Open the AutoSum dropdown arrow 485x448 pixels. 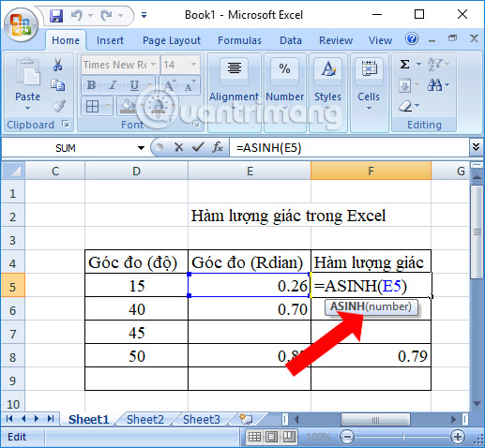[418, 65]
